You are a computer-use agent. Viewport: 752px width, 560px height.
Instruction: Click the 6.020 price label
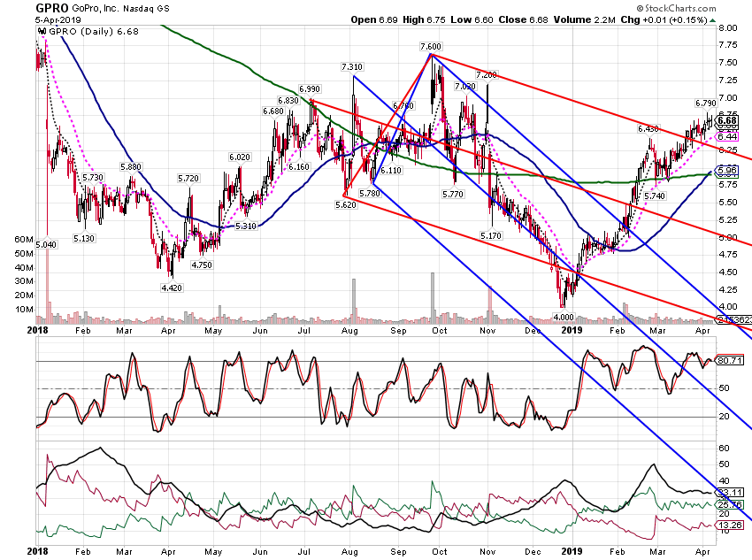(x=240, y=157)
